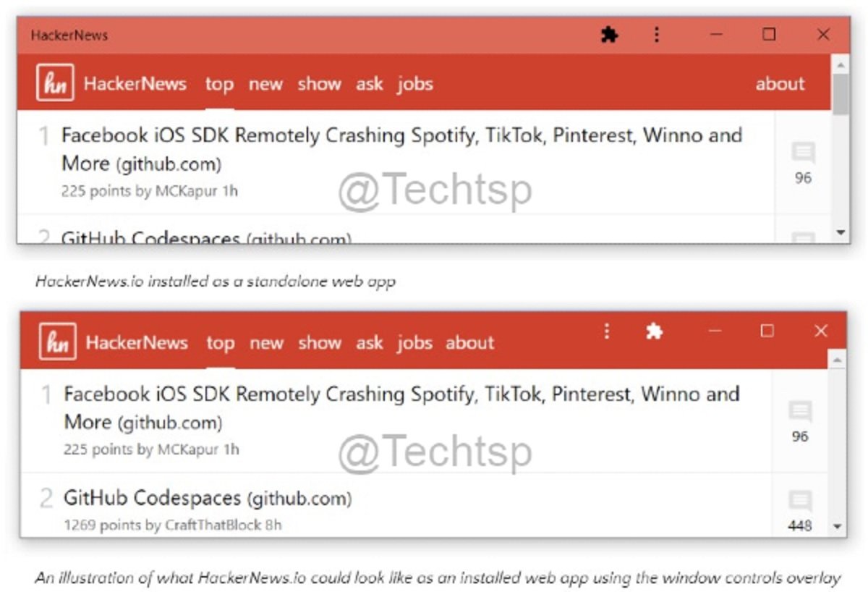Open the 96 comments icon in lower window
Image resolution: width=868 pixels, height=592 pixels.
click(800, 413)
